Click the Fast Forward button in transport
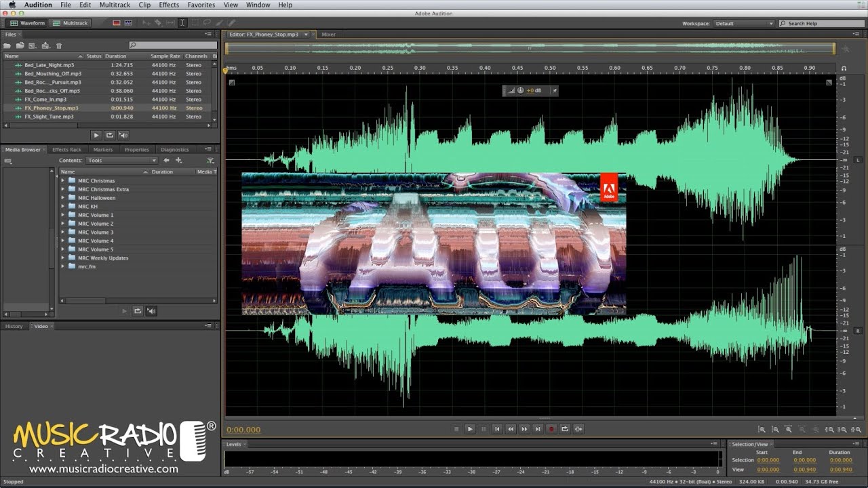The height and width of the screenshot is (488, 868). tap(524, 429)
